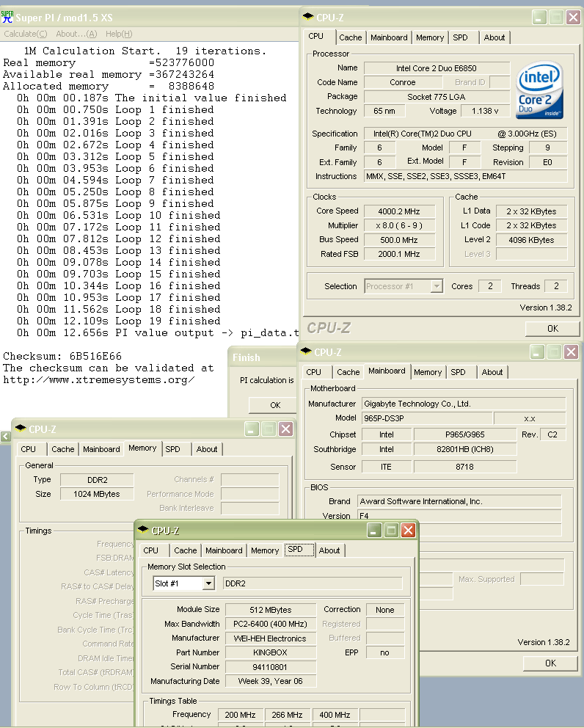Image resolution: width=584 pixels, height=728 pixels.
Task: Switch to Memory tab in top CPU-Z window
Action: click(x=430, y=37)
